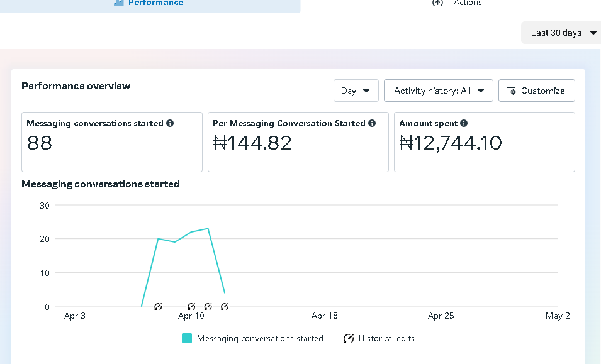This screenshot has height=364, width=601.
Task: Click the historical edit marker below Apr 10
Action: pyautogui.click(x=191, y=306)
